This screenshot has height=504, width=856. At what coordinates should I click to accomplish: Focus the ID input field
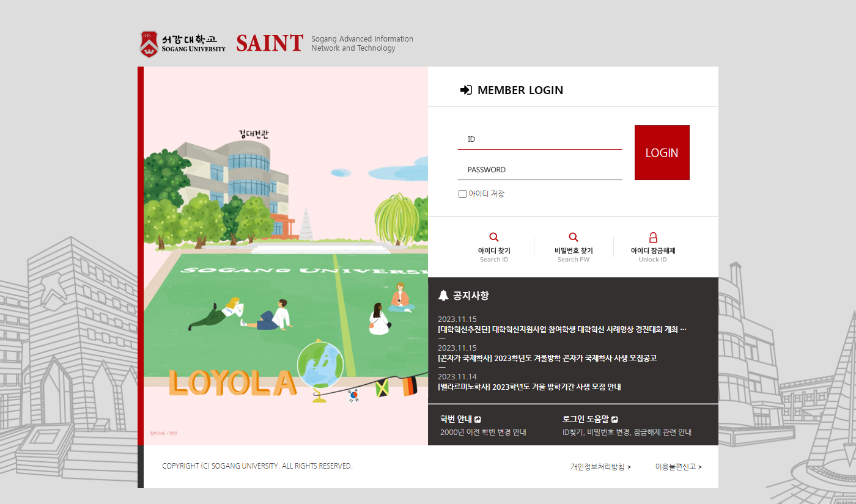coord(540,139)
